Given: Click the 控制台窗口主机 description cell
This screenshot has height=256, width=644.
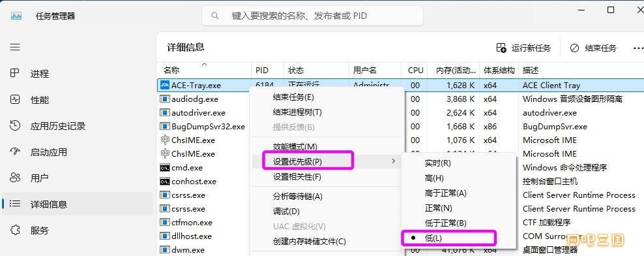Looking at the screenshot, I should click(x=550, y=181).
